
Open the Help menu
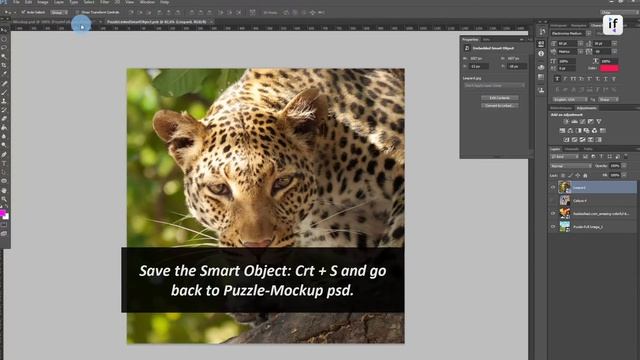(164, 2)
